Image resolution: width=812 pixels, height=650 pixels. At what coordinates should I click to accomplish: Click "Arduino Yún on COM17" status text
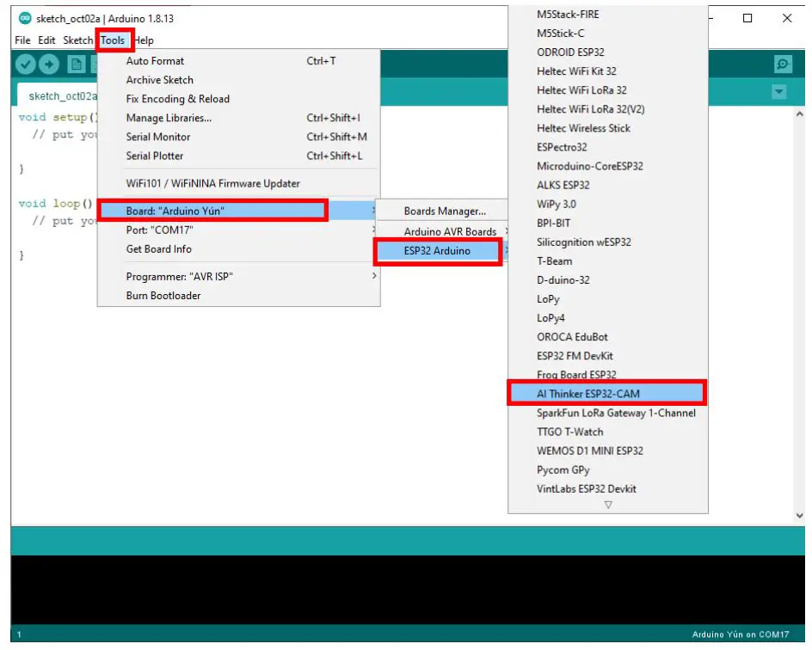point(740,635)
